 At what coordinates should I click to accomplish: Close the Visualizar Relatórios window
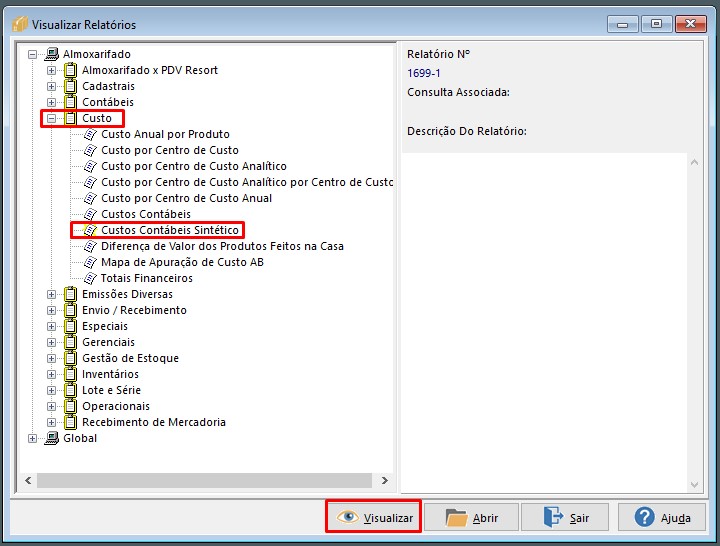pos(691,24)
